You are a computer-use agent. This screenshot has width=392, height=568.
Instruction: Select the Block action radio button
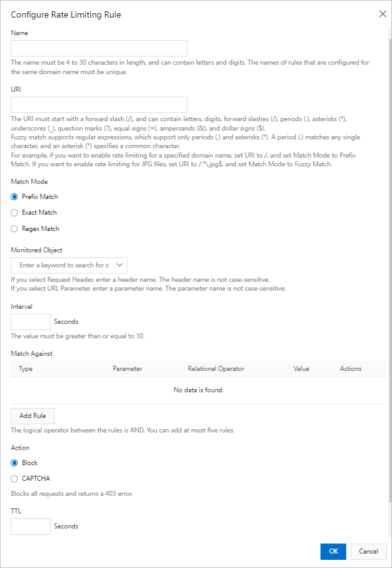click(x=14, y=463)
